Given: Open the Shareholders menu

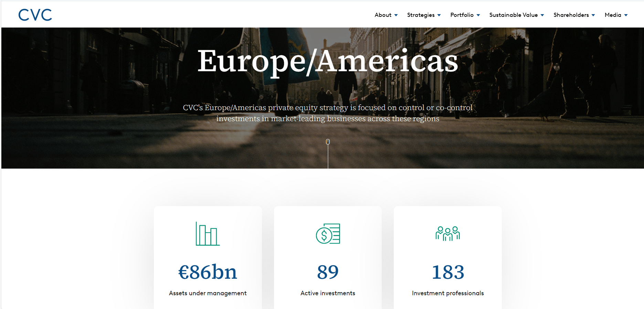Looking at the screenshot, I should tap(571, 15).
